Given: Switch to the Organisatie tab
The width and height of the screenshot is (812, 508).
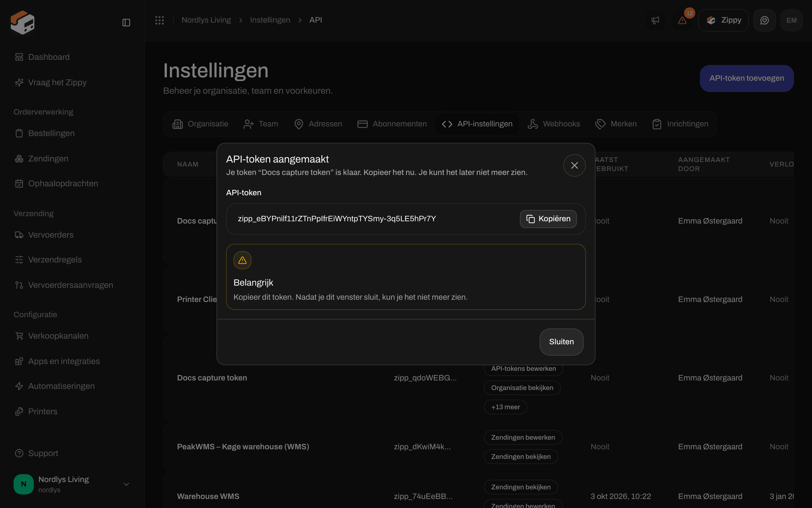Looking at the screenshot, I should (x=200, y=124).
